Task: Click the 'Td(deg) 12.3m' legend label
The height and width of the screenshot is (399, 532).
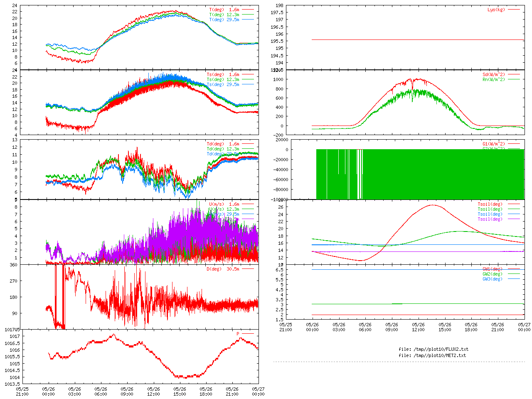Action: pos(223,149)
